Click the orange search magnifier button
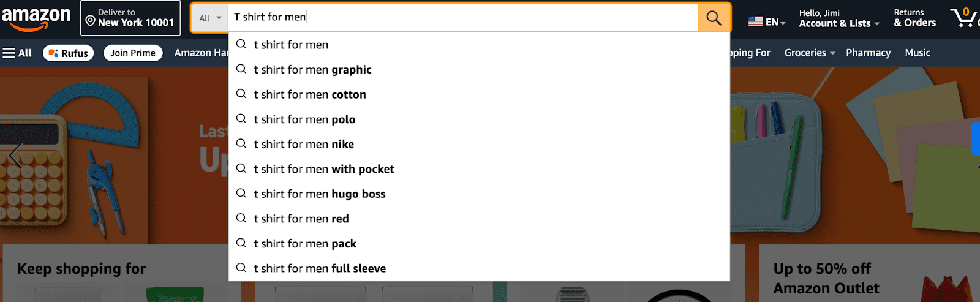This screenshot has height=302, width=980. (x=714, y=18)
